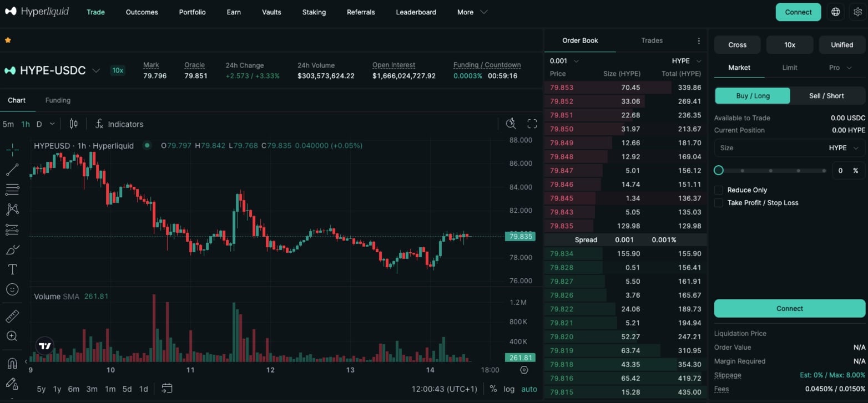This screenshot has height=403, width=868.
Task: Switch to the Funding tab
Action: click(58, 100)
